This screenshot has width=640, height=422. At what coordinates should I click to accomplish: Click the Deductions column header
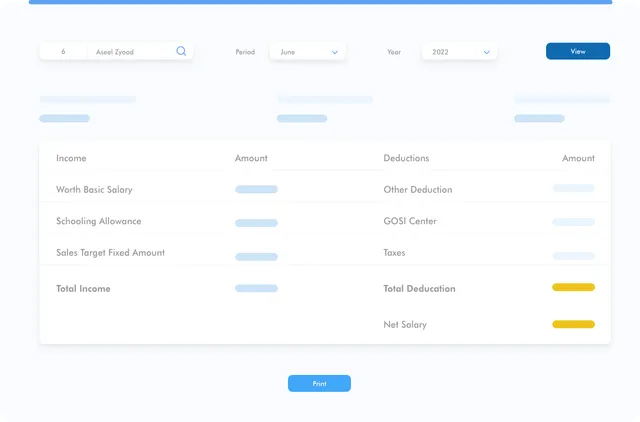tap(406, 158)
